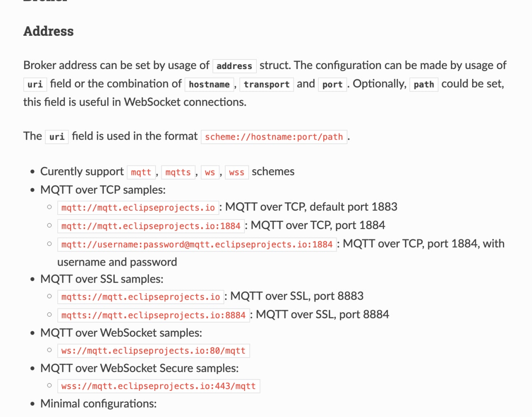Click the wss://mqtt.eclipseprojects.io:443/mqtt secure URI
Image resolution: width=532 pixels, height=417 pixels.
158,386
